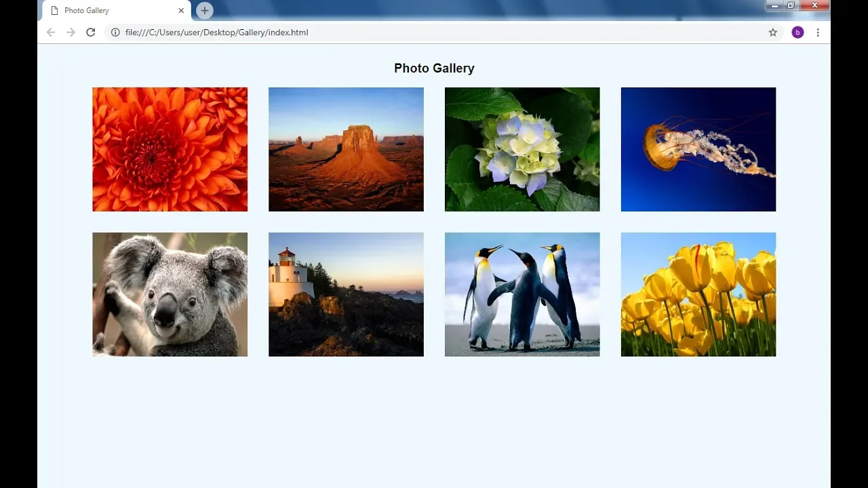
Task: Bookmark this page with the star icon
Action: coord(773,33)
